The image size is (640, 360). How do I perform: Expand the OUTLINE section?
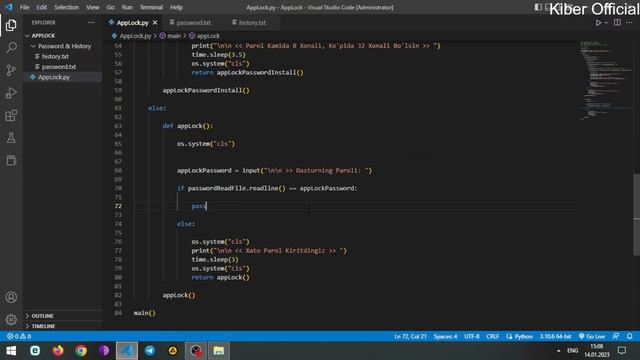point(42,316)
